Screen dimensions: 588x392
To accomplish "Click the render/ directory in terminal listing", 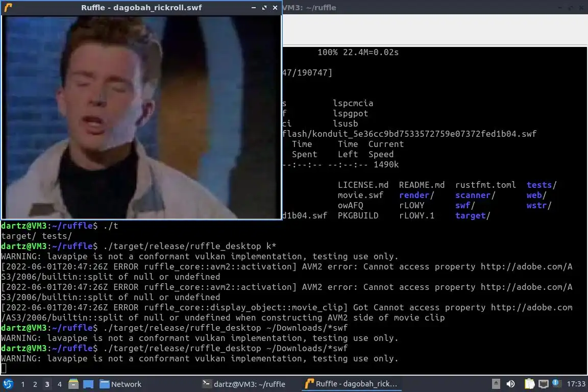I will click(x=416, y=195).
